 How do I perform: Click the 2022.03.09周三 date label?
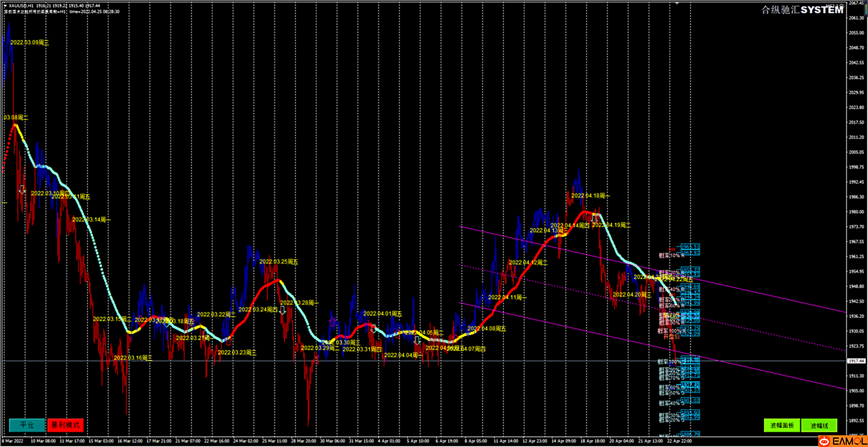pyautogui.click(x=29, y=42)
